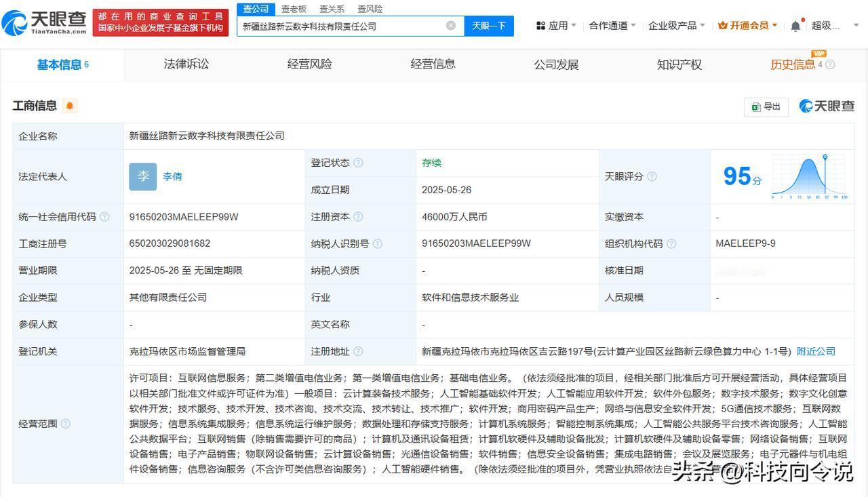The height and width of the screenshot is (497, 868).
Task: Switch to the 查关系 search tab
Action: coord(332,9)
